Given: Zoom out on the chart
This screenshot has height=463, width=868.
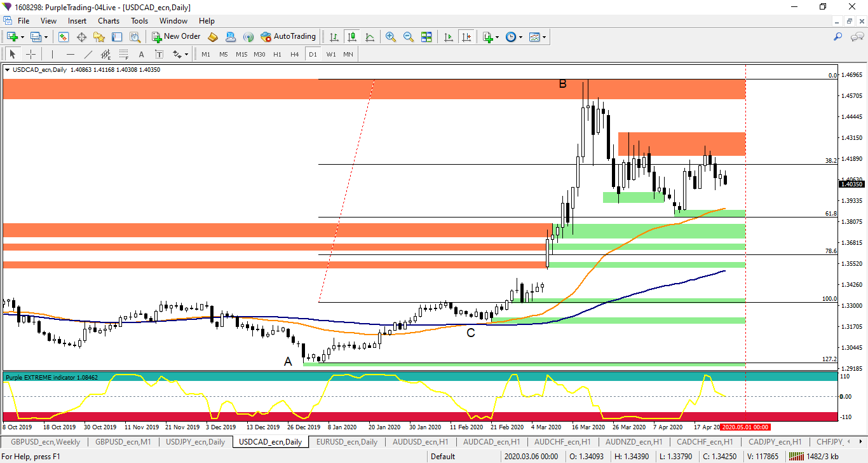Looking at the screenshot, I should tap(409, 37).
